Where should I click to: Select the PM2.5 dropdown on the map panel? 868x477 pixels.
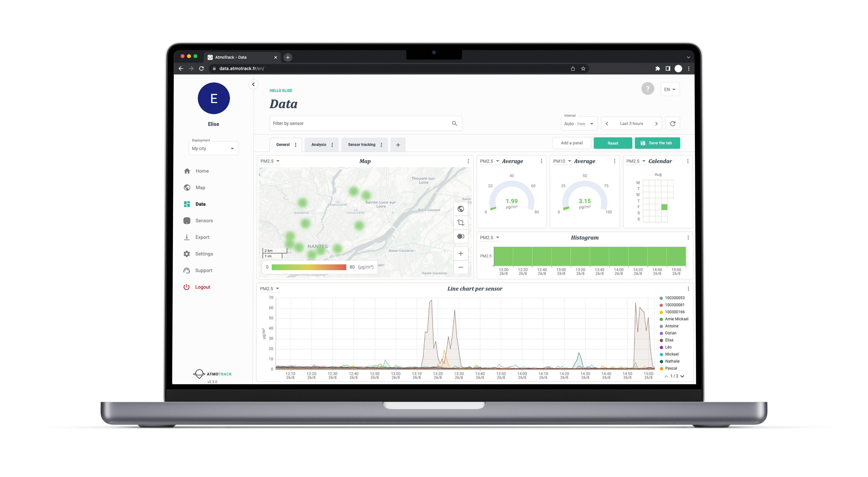click(268, 161)
